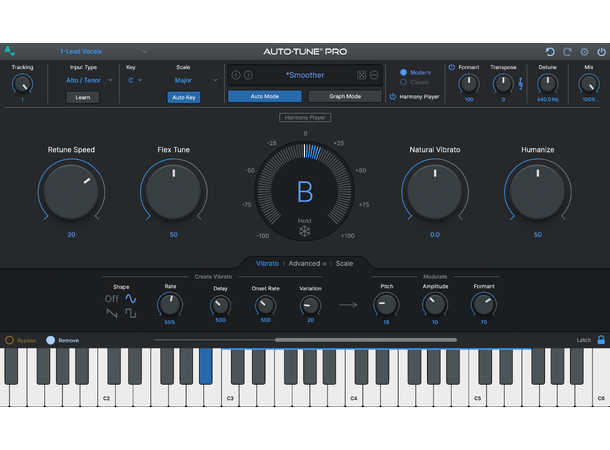Screen dimensions: 610x450
Task: Click the Detune value 440.0 Hz
Action: point(547,100)
